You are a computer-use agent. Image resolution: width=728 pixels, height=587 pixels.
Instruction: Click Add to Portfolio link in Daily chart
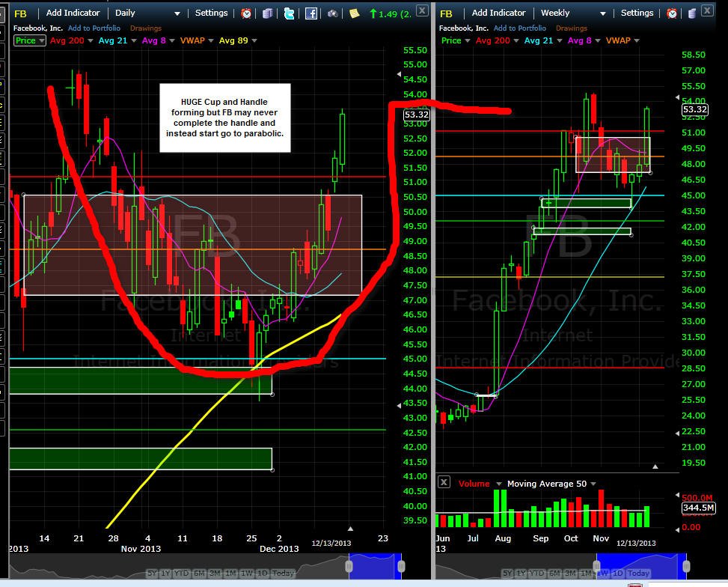pyautogui.click(x=94, y=28)
